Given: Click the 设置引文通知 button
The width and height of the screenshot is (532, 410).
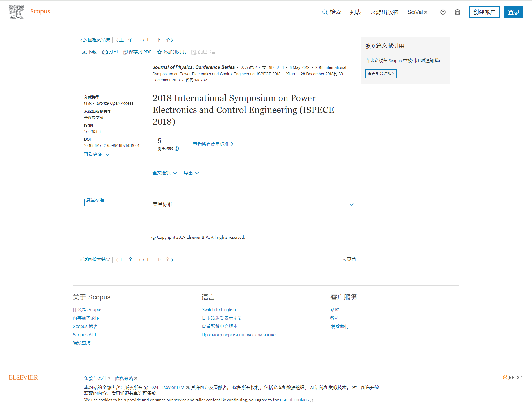Looking at the screenshot, I should 381,74.
